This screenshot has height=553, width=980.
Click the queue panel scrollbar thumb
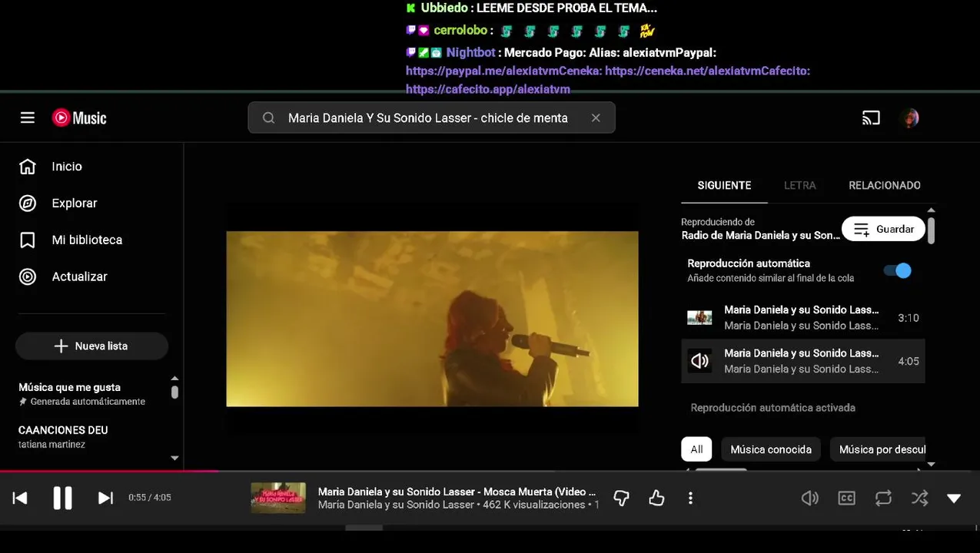[931, 231]
